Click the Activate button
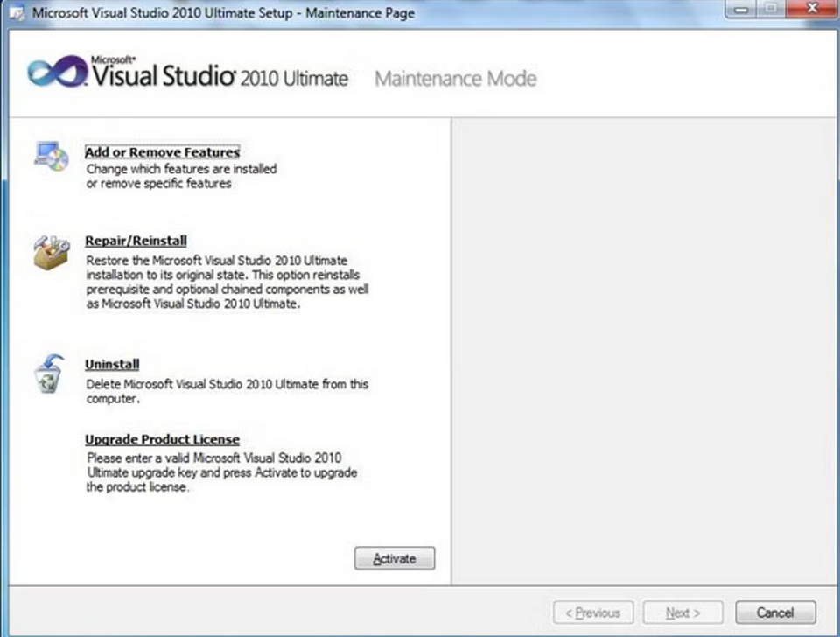 click(395, 558)
